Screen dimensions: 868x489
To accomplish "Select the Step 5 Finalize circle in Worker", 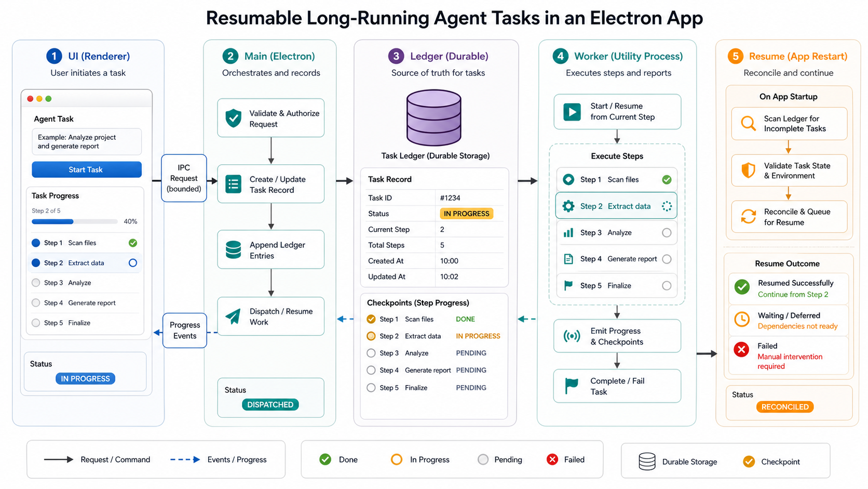I will point(667,286).
